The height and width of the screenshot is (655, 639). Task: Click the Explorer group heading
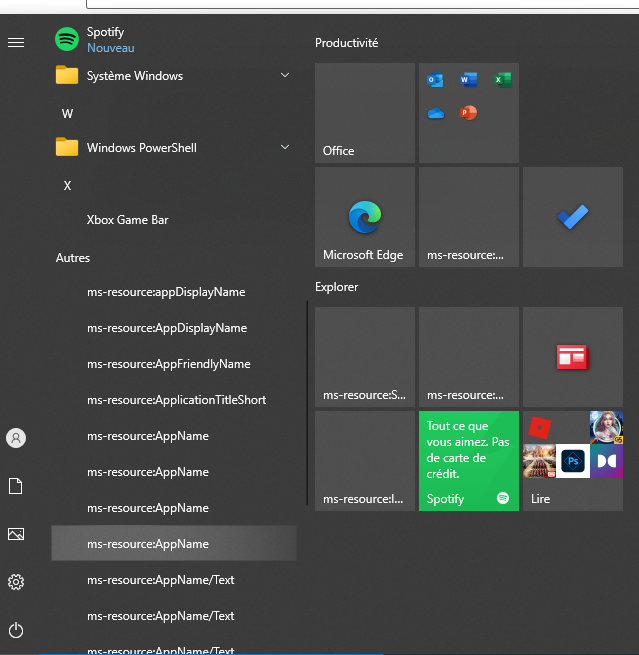coord(336,287)
